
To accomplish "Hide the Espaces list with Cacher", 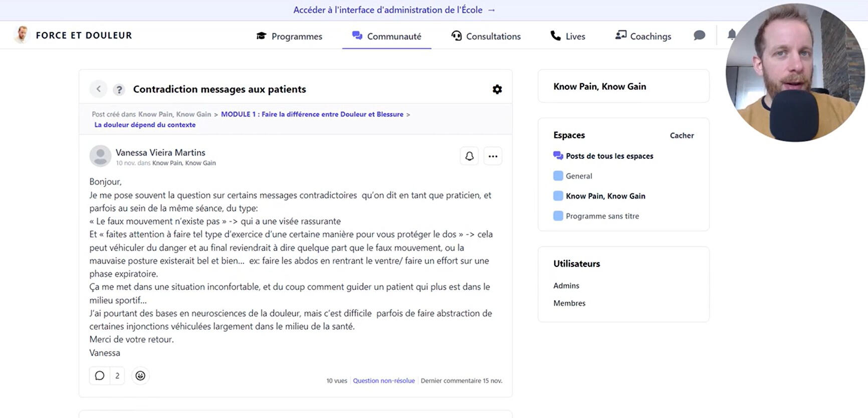I will [682, 136].
